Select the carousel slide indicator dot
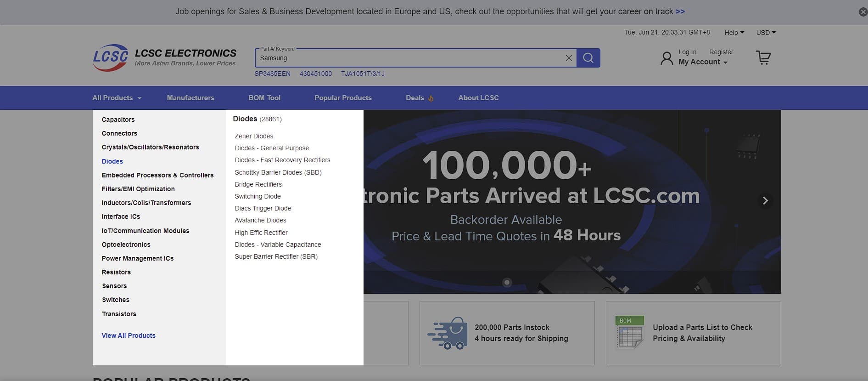The width and height of the screenshot is (868, 381). 507,282
